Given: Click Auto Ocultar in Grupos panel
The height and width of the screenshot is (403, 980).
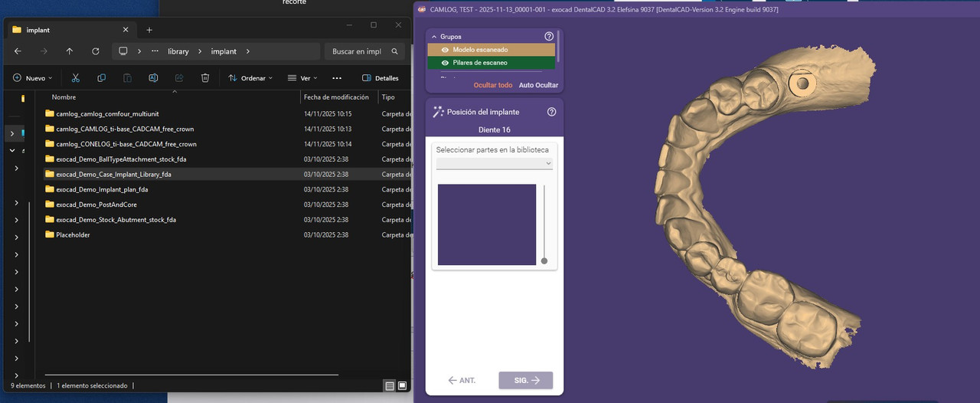Looking at the screenshot, I should point(538,85).
